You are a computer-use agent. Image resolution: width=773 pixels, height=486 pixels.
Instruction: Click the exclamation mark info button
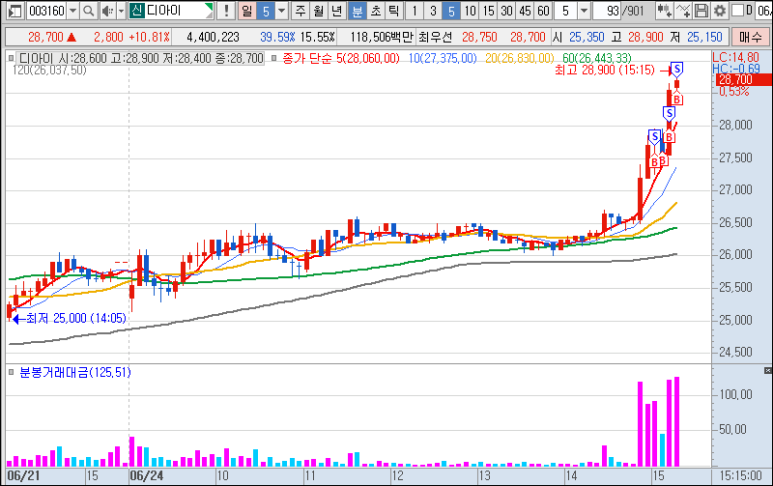(226, 10)
